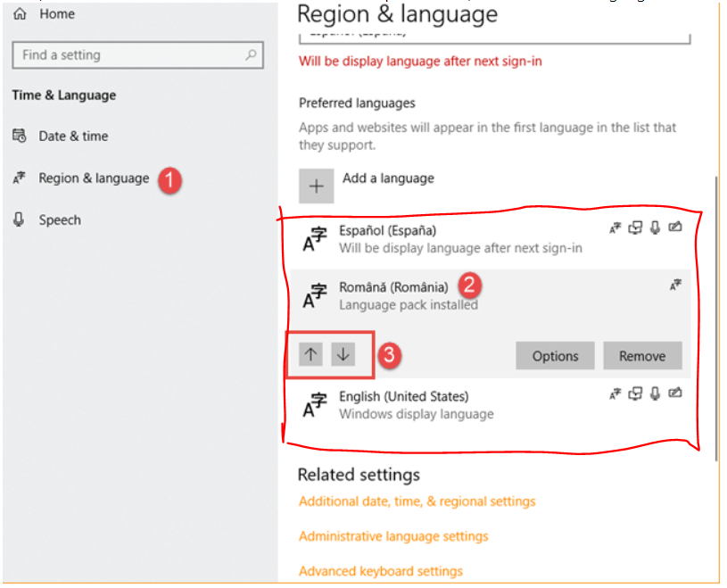Viewport: 727px width, 588px height.
Task: Click the plus icon to add a language
Action: point(316,186)
